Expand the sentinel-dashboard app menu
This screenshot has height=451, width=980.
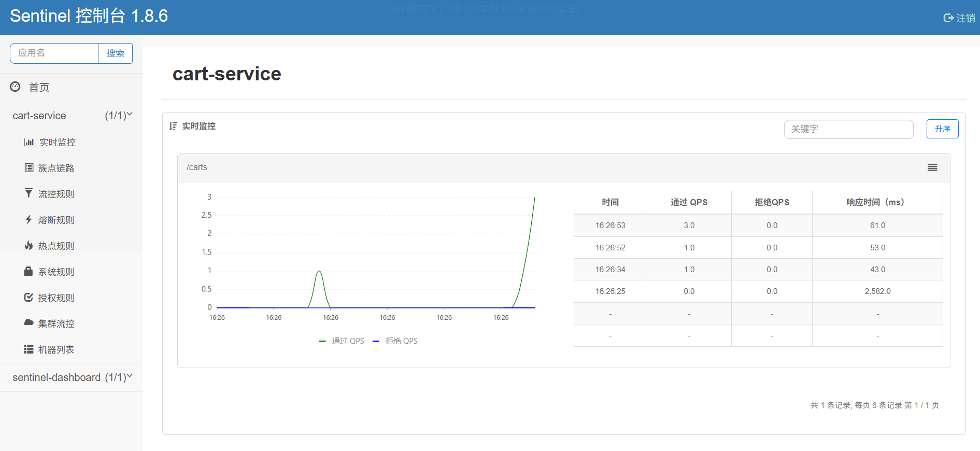72,377
